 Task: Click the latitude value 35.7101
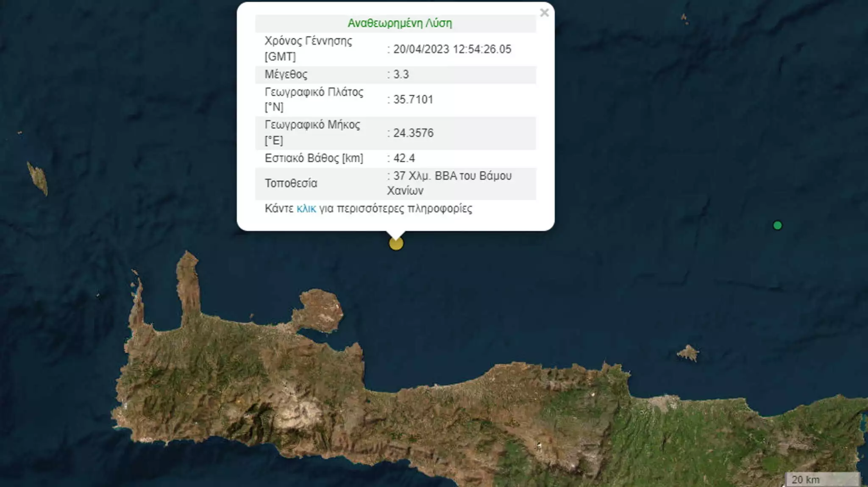pos(413,100)
